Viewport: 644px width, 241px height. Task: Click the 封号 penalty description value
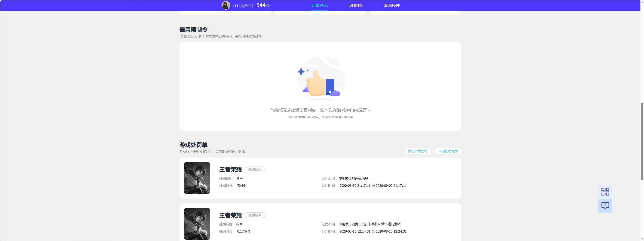(239, 224)
